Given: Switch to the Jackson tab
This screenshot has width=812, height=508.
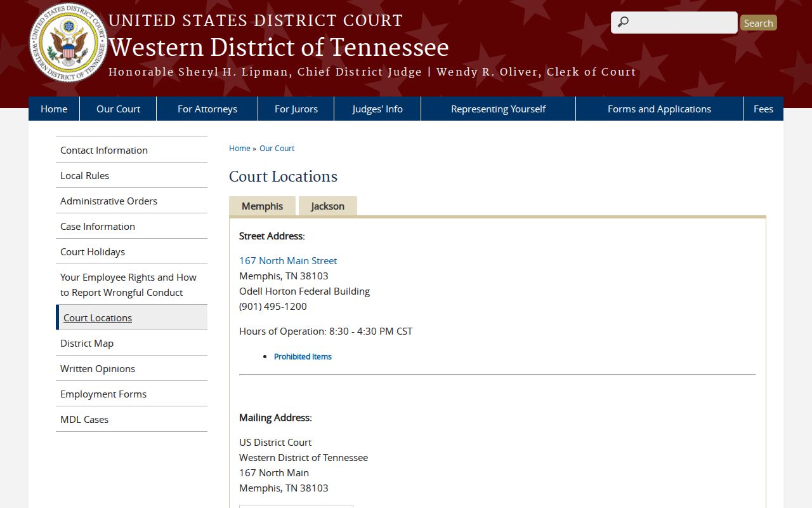Looking at the screenshot, I should [327, 206].
